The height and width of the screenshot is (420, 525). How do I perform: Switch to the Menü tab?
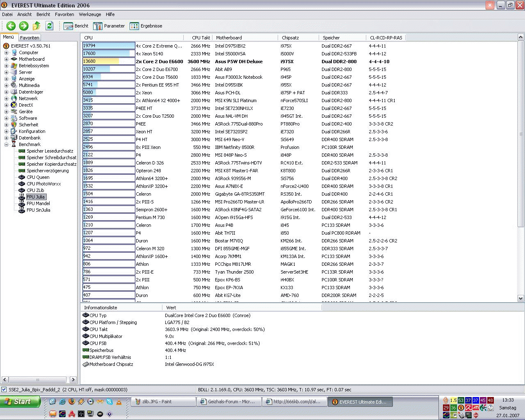point(9,37)
